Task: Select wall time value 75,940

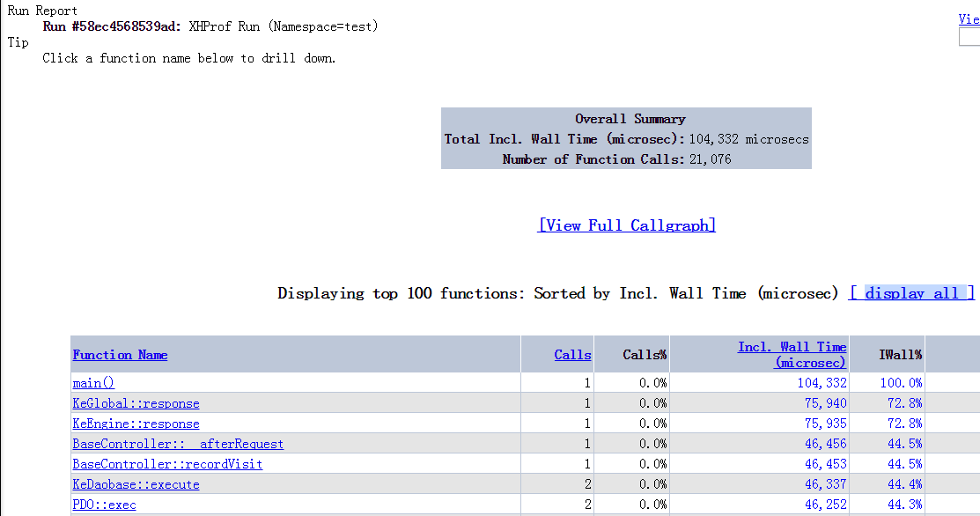Action: click(x=826, y=403)
